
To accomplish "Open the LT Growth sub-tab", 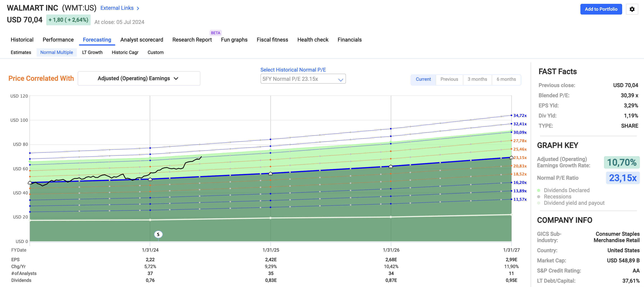I will click(x=92, y=52).
